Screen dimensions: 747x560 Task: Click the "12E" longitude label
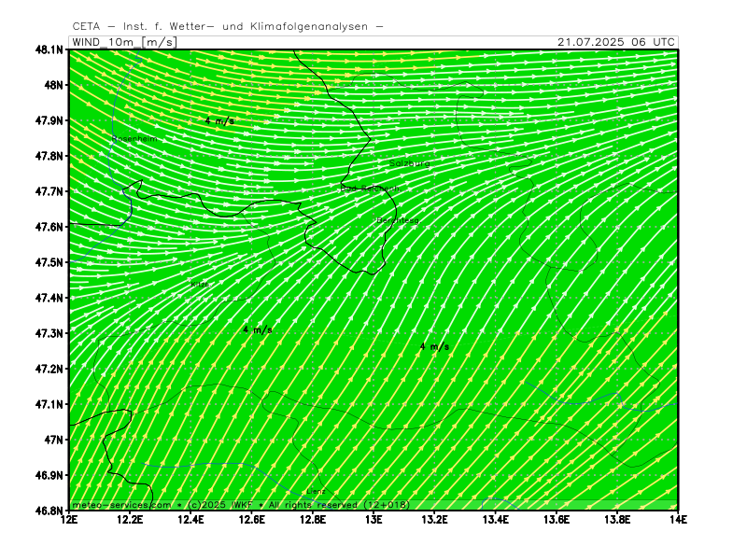click(x=69, y=520)
